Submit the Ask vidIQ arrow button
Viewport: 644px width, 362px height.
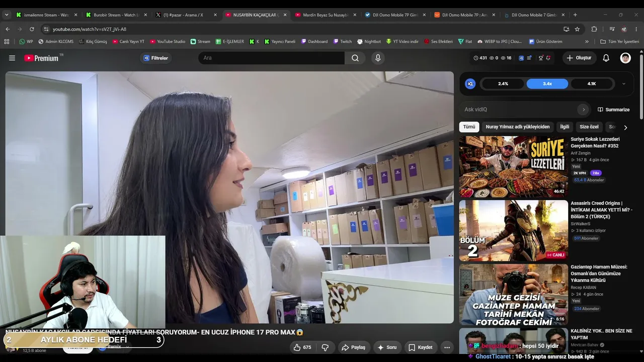pos(583,109)
